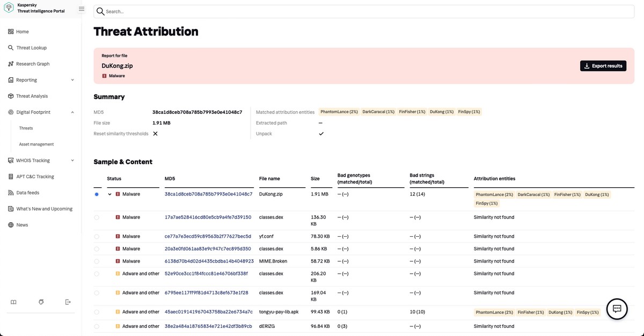644x336 pixels.
Task: Click the MIME.Broken file name
Action: pyautogui.click(x=272, y=261)
